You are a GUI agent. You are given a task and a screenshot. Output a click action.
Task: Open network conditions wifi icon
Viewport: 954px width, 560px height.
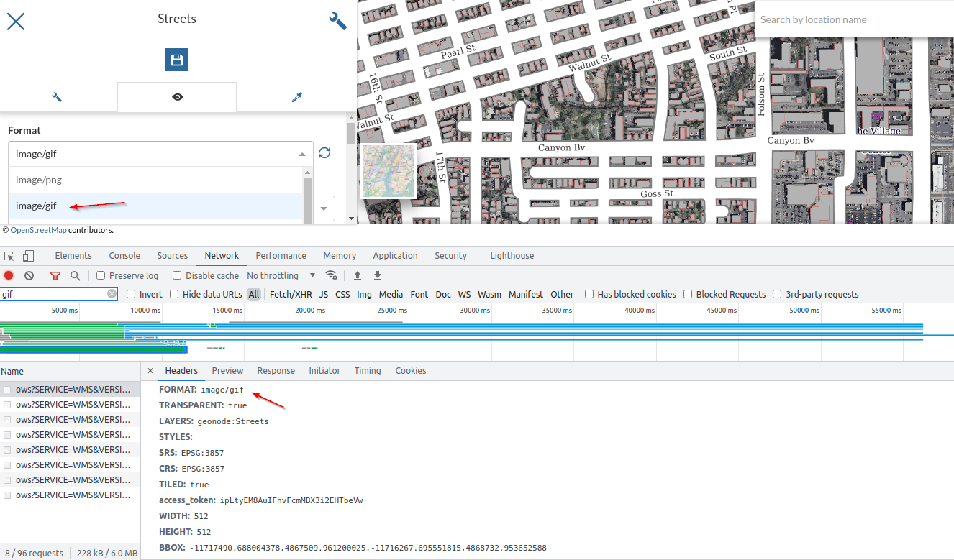click(x=332, y=275)
